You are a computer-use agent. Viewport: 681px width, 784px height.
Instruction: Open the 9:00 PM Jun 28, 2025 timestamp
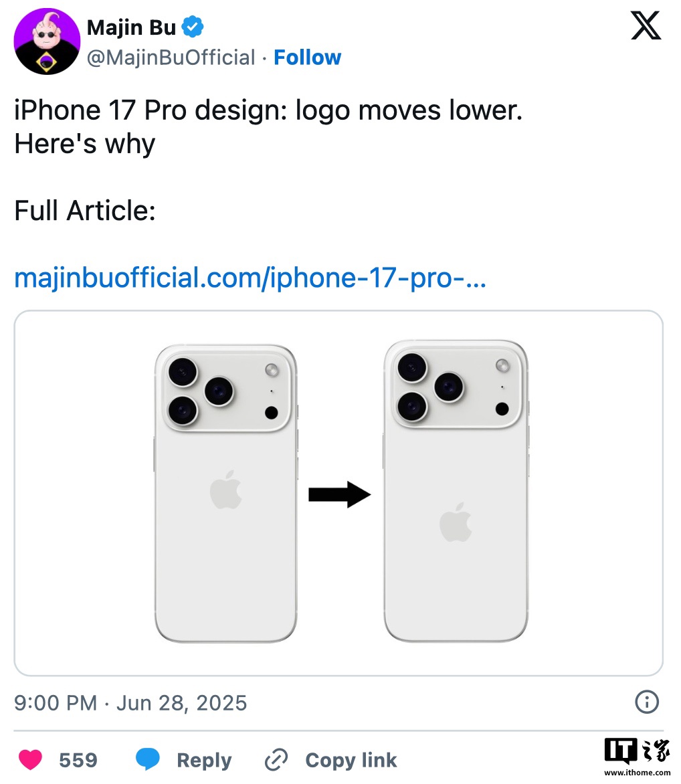[130, 703]
